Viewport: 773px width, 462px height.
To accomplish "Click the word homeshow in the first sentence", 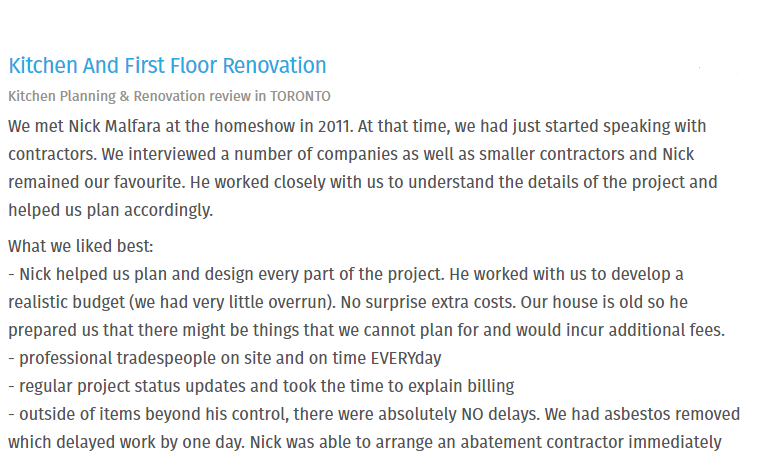I will tap(262, 127).
